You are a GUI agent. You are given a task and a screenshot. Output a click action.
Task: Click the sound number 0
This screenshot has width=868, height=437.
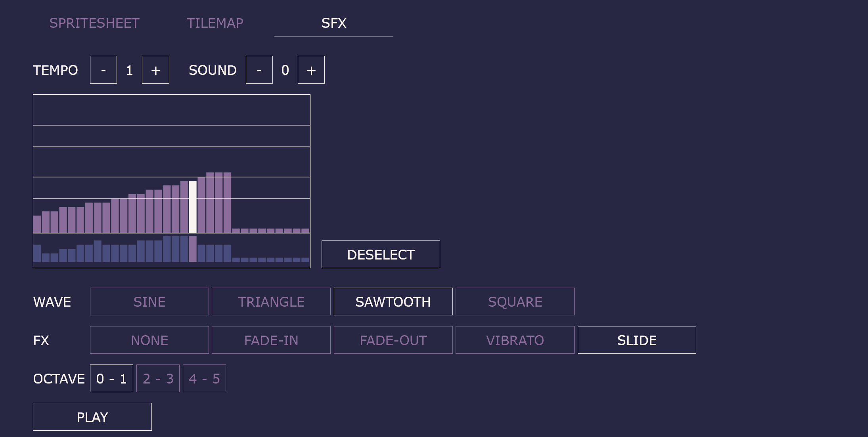tap(285, 70)
